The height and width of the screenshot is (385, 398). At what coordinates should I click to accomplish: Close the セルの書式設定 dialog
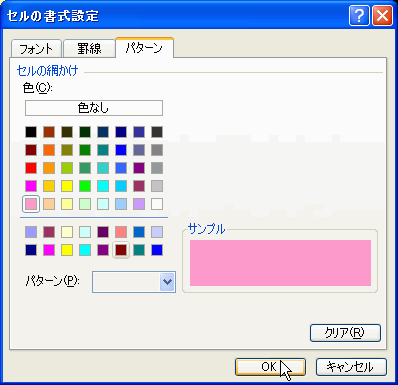click(x=382, y=16)
